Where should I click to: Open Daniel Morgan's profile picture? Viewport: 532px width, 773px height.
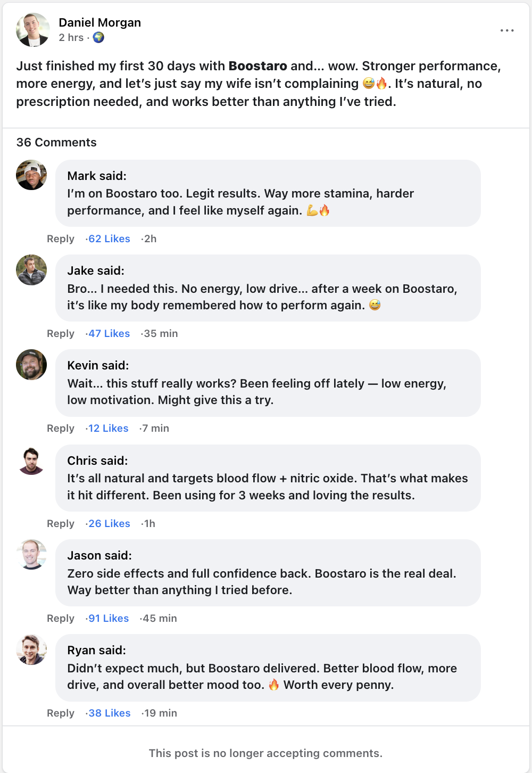coord(33,30)
